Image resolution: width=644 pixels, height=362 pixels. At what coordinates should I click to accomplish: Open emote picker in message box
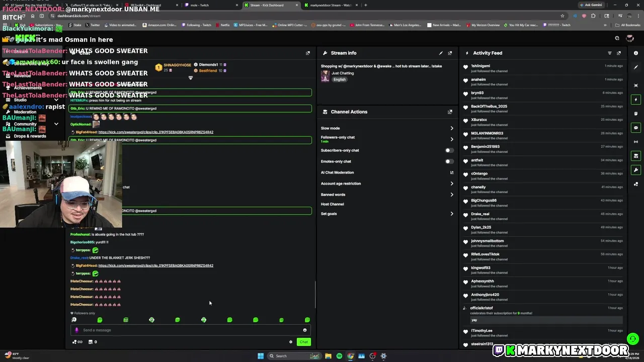(304, 330)
